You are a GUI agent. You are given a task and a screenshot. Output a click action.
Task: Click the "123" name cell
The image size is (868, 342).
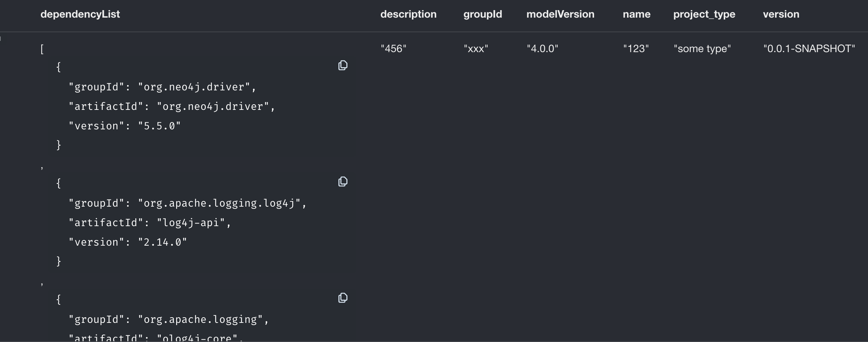(636, 49)
